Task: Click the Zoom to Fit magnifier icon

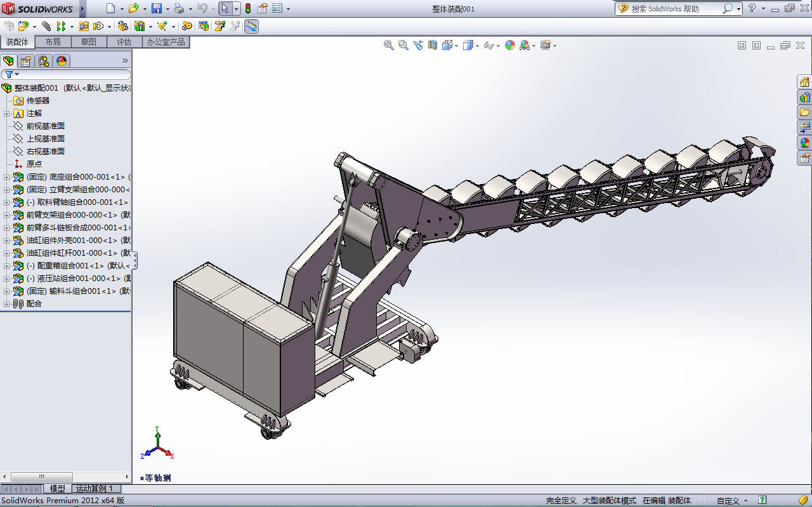Action: click(x=389, y=45)
